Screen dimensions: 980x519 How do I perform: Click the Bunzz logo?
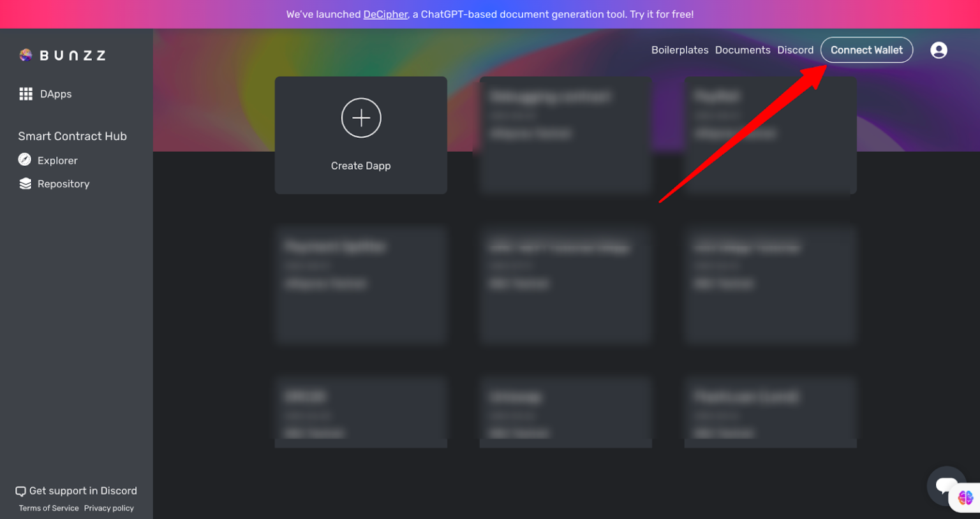click(62, 55)
